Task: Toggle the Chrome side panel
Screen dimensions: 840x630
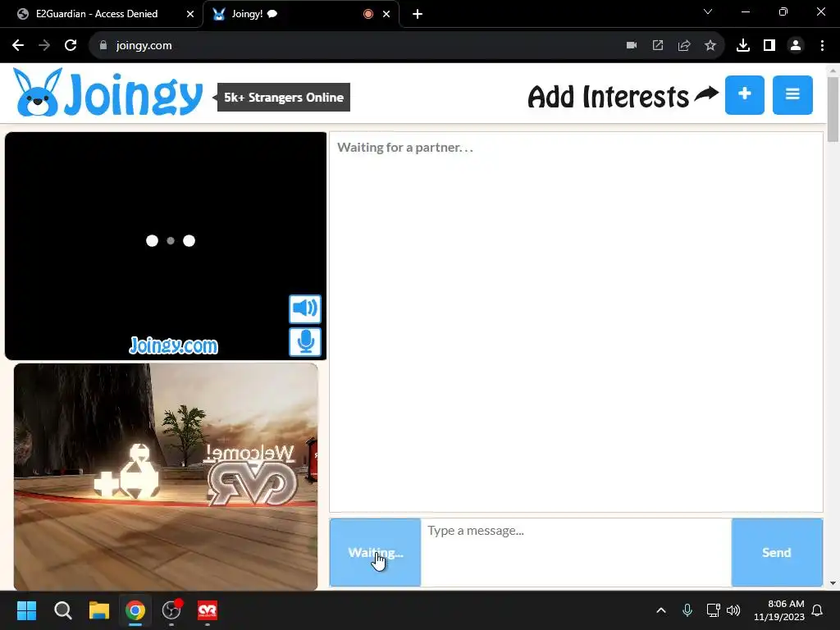Action: tap(769, 46)
